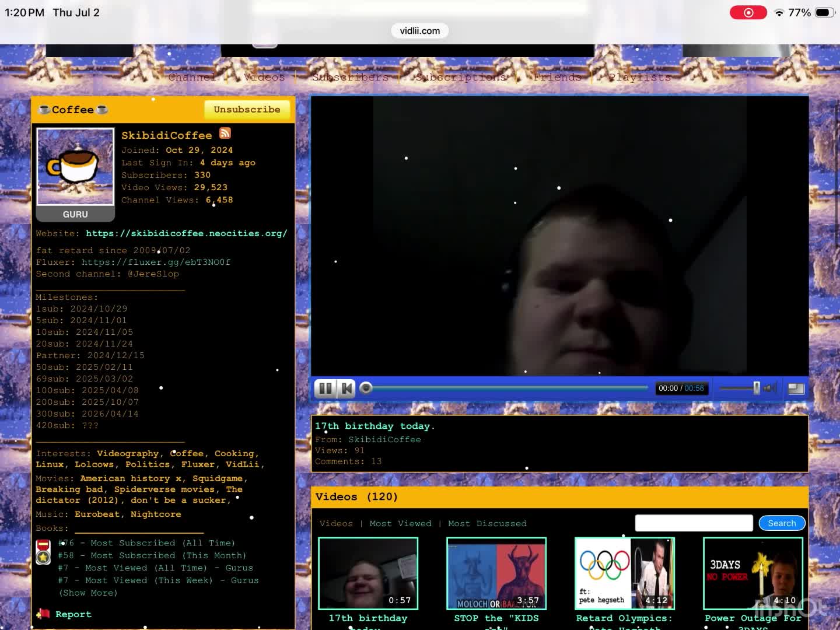The width and height of the screenshot is (840, 630).
Task: Mute the player with the speaker icon
Action: 771,388
